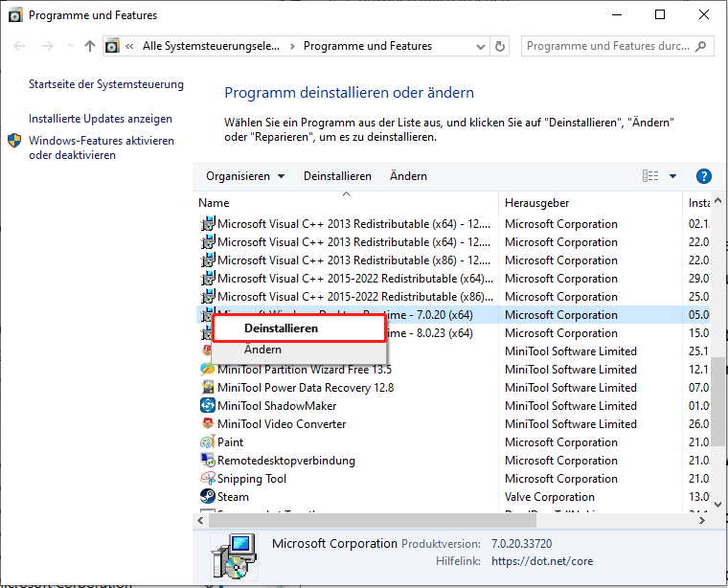Click MiniTool Video Converter icon

pyautogui.click(x=208, y=423)
